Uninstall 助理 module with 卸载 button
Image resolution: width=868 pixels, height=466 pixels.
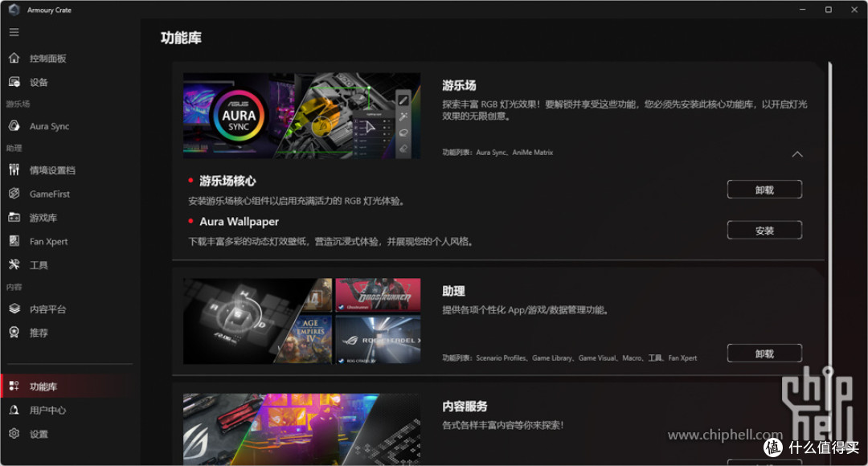[764, 353]
